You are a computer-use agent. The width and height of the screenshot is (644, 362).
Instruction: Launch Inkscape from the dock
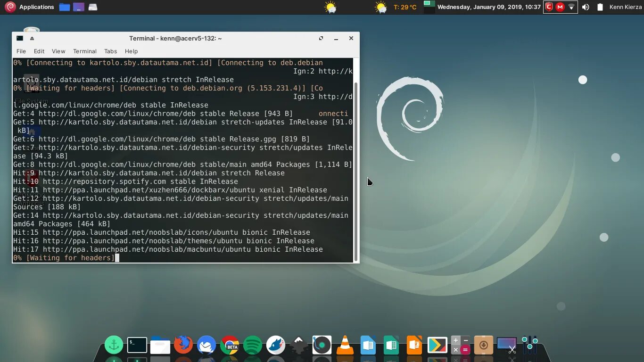(298, 345)
